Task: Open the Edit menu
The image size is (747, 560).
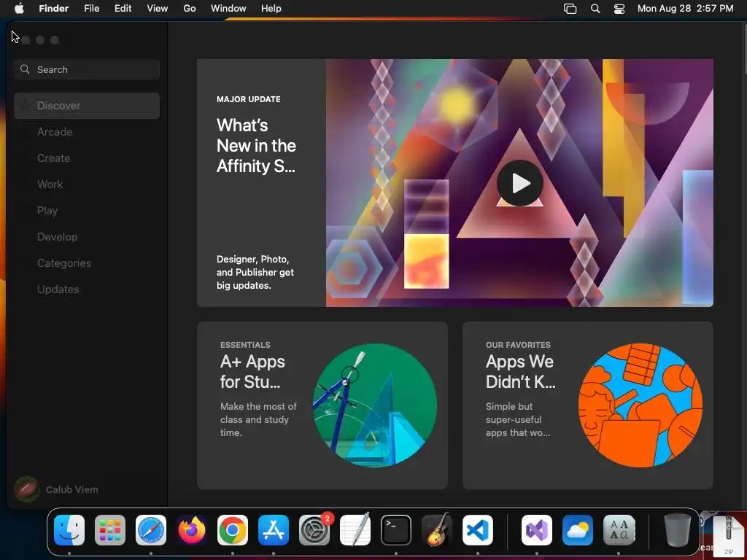Action: tap(123, 9)
